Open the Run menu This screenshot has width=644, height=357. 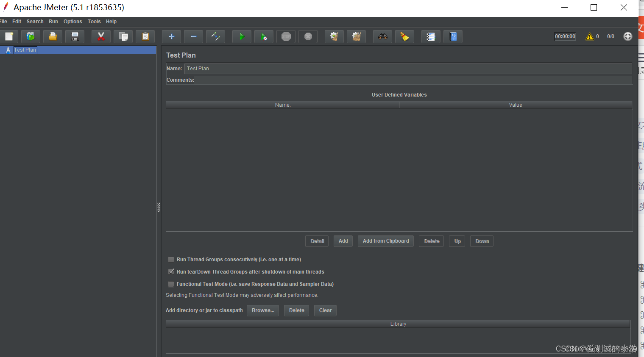click(53, 22)
